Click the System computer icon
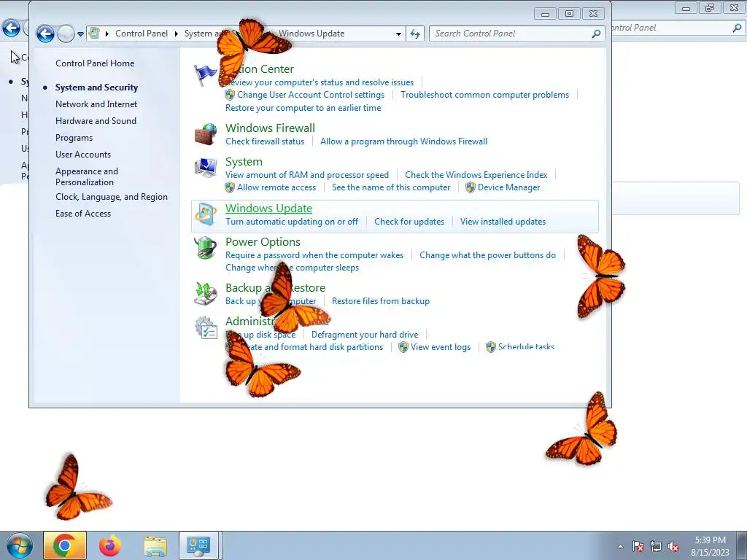The width and height of the screenshot is (747, 560). pos(205,168)
